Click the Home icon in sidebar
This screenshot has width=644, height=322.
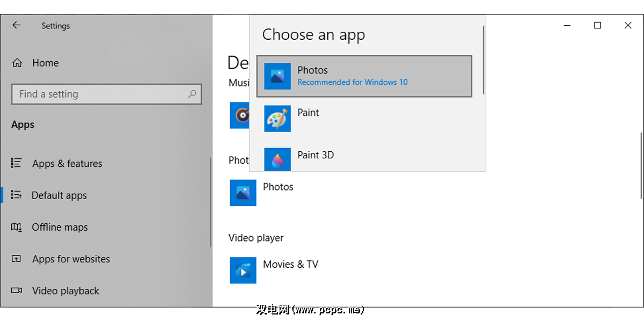[17, 63]
